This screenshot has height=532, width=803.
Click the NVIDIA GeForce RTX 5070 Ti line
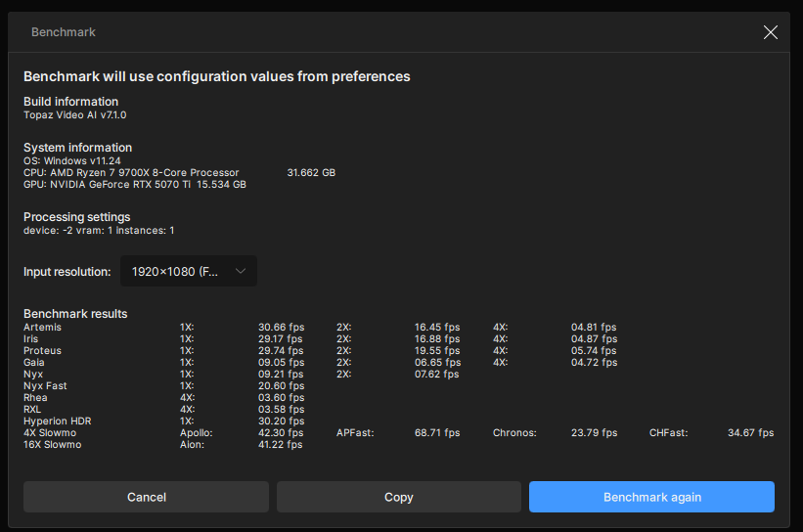tap(108, 184)
